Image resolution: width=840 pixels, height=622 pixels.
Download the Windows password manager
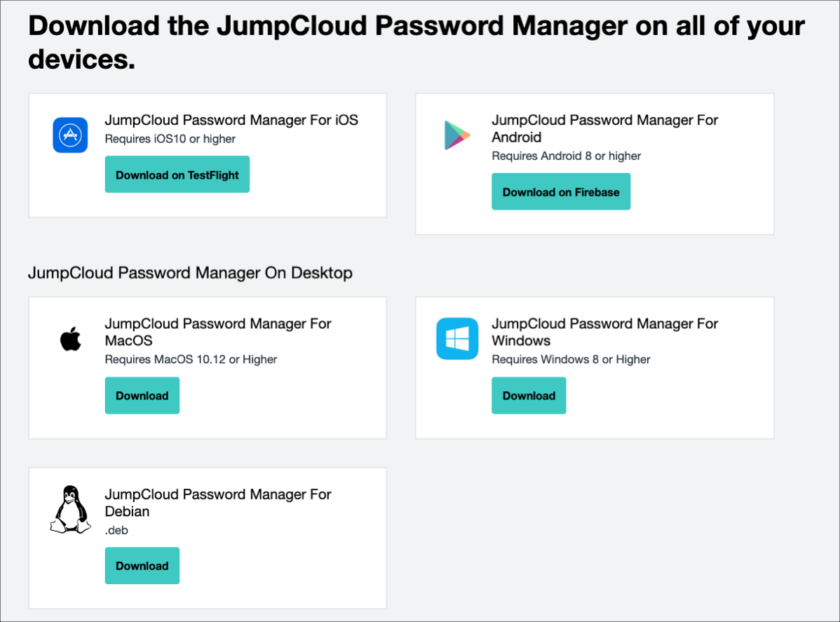[529, 395]
